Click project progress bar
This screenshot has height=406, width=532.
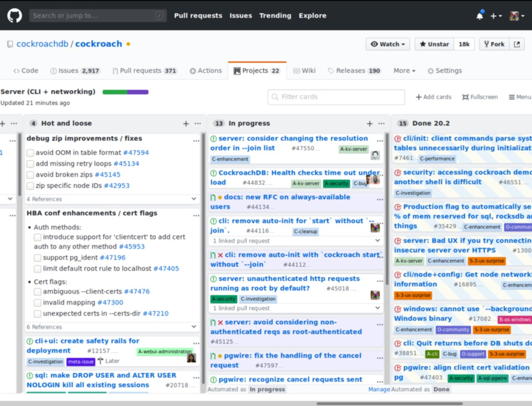tap(126, 92)
